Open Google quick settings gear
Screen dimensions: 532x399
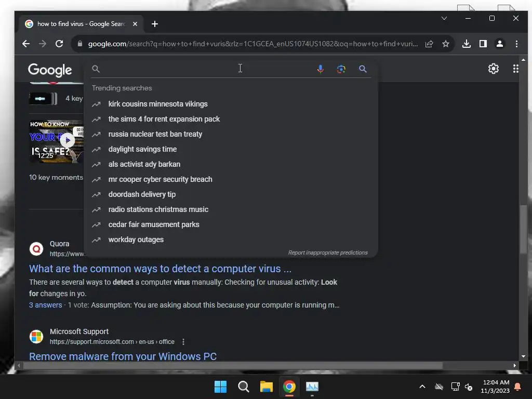pos(494,69)
